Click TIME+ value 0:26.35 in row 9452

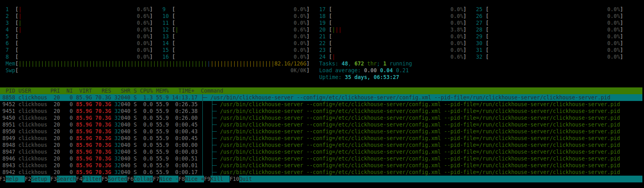coord(186,104)
